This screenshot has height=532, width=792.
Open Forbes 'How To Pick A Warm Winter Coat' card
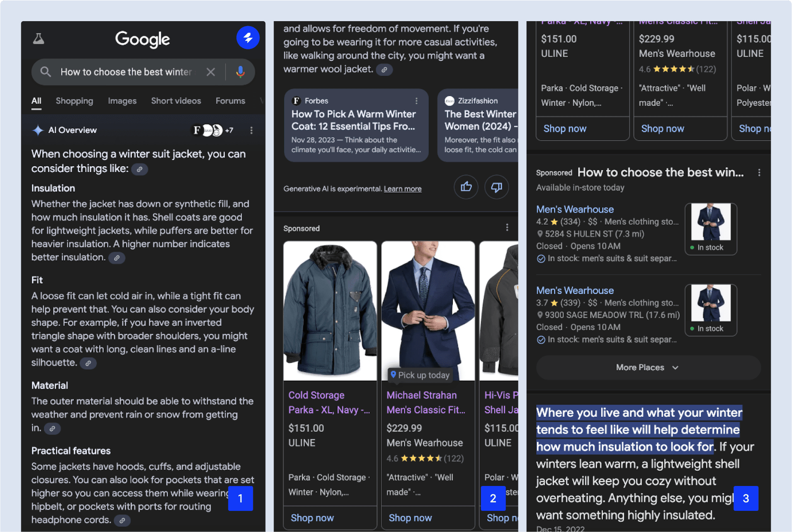point(356,125)
